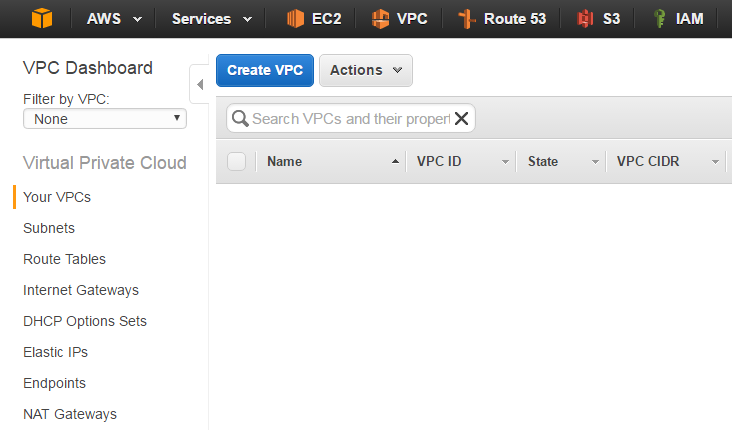Open the Services dropdown menu
This screenshot has height=430, width=732.
(213, 18)
